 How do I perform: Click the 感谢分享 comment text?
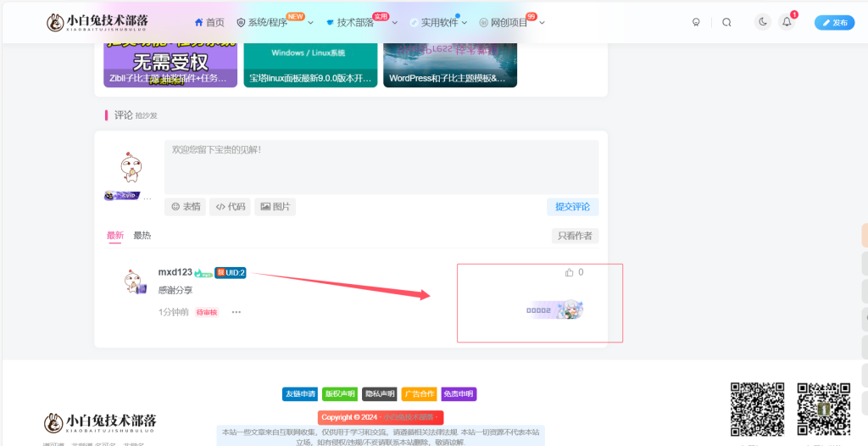tap(175, 290)
